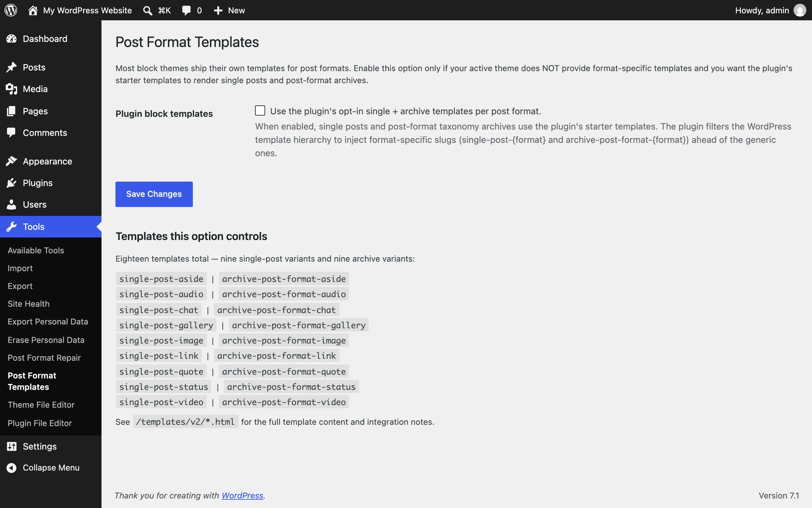Click single-post-status code text

tap(164, 387)
